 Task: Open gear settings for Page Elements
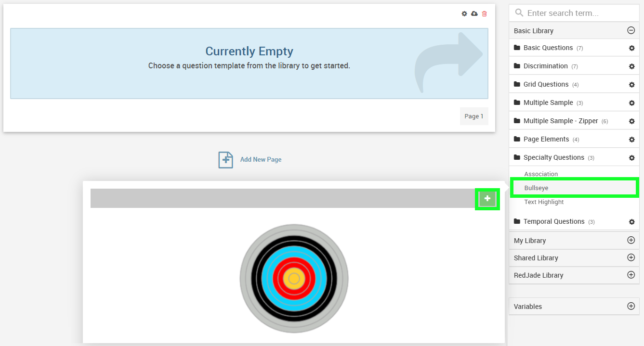click(x=632, y=140)
